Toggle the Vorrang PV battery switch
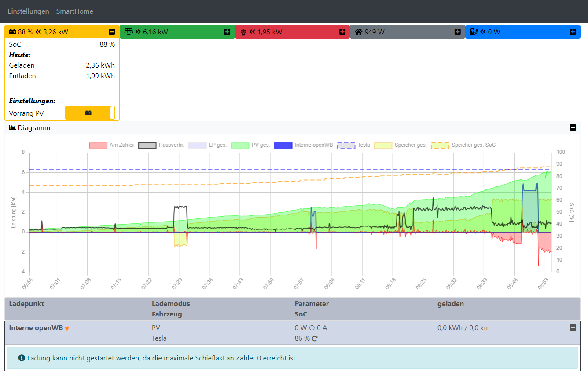Screen dimensions: 588x371 pos(90,113)
